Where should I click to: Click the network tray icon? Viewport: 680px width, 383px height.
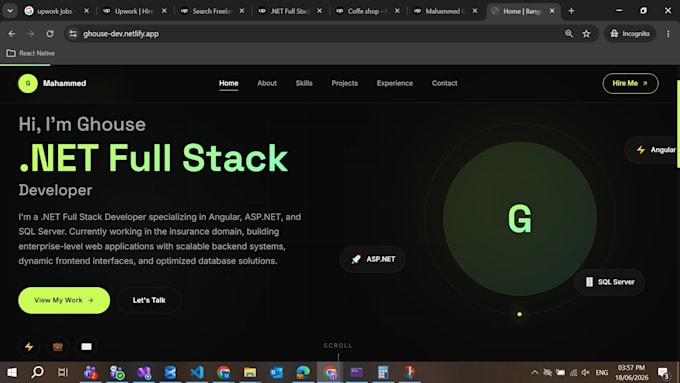(x=573, y=373)
